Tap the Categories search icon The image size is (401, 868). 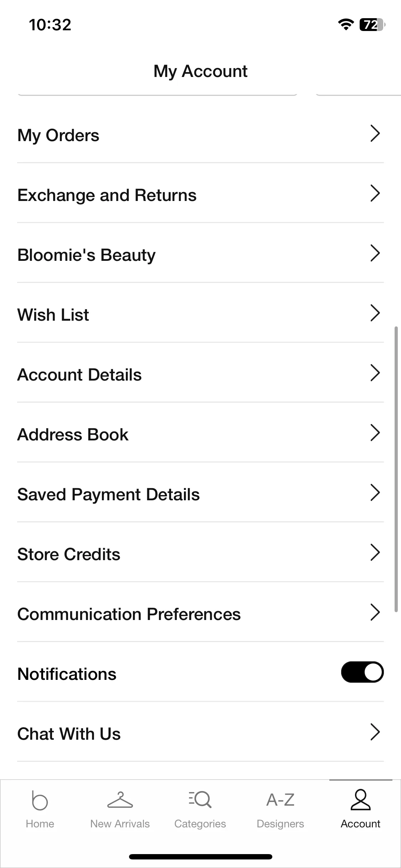point(200,800)
